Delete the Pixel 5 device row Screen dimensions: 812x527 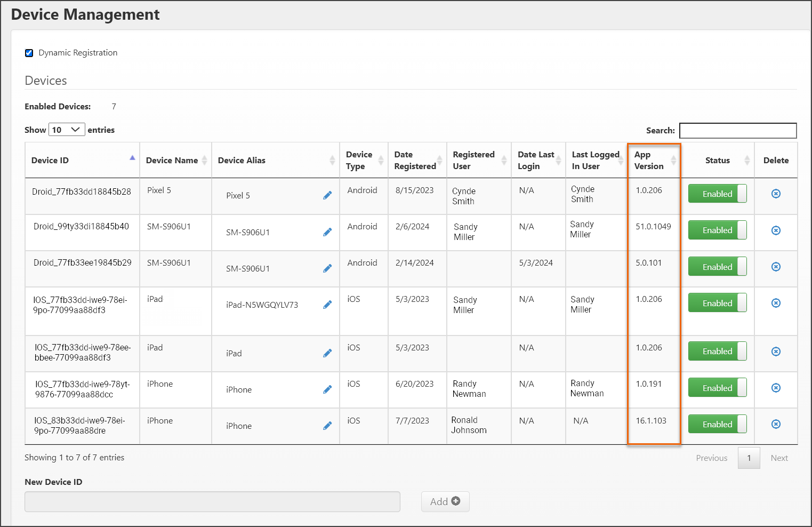tap(776, 194)
